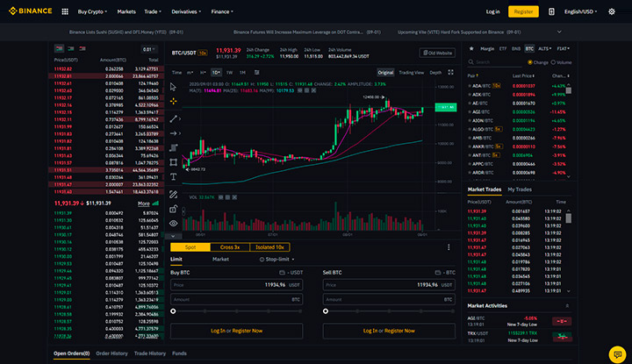Select the rectangle shape drawing tool
Screen dimensions: 632x364
[x=173, y=162]
